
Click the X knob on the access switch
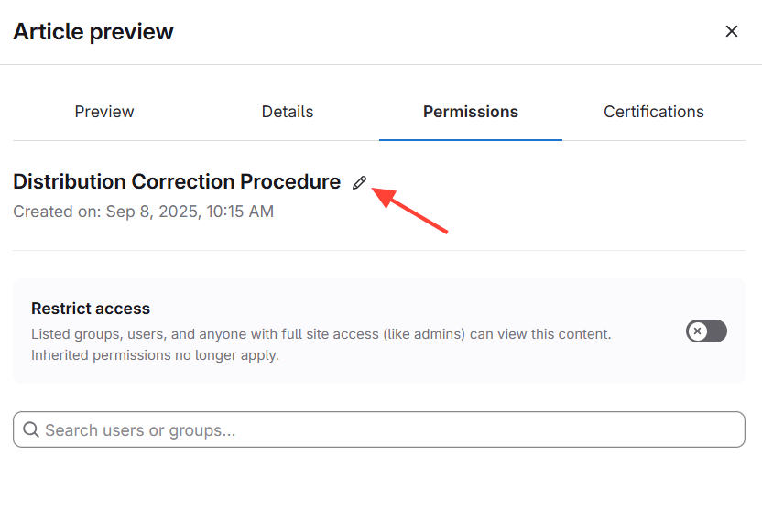pos(698,331)
